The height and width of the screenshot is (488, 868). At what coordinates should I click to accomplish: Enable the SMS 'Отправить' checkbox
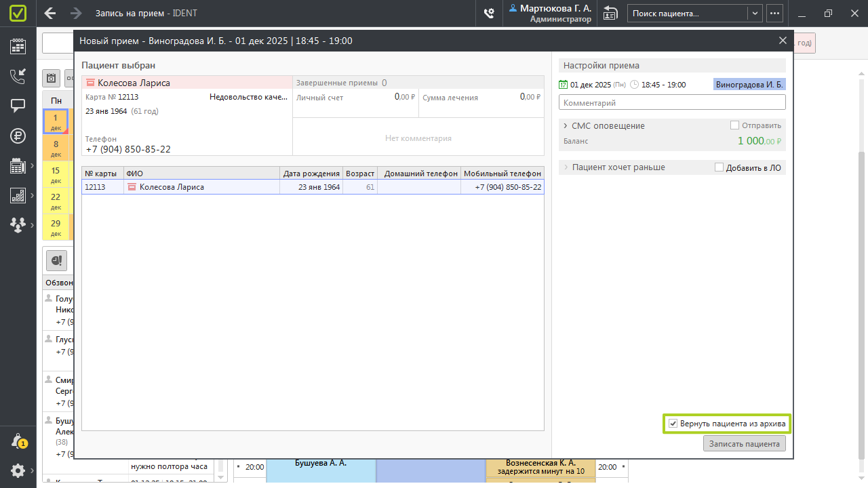734,125
